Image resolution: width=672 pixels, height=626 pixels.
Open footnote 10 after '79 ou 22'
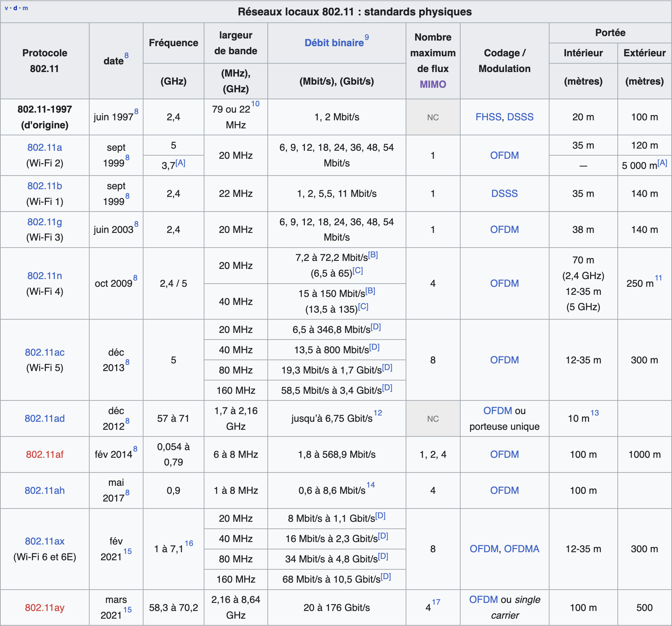point(255,104)
